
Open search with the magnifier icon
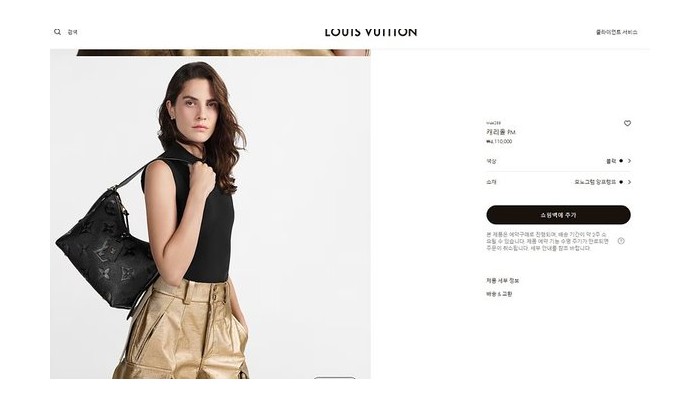58,32
